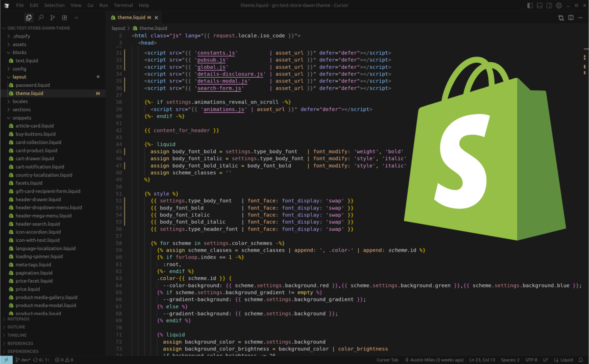The width and height of the screenshot is (589, 364).
Task: Click the synchronize changes status item
Action: point(41,360)
